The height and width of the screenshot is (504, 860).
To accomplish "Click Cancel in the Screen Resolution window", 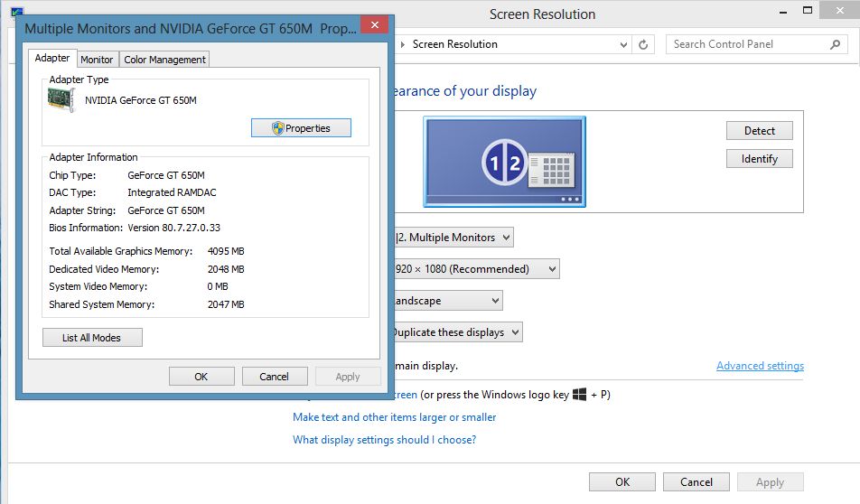I will (696, 482).
